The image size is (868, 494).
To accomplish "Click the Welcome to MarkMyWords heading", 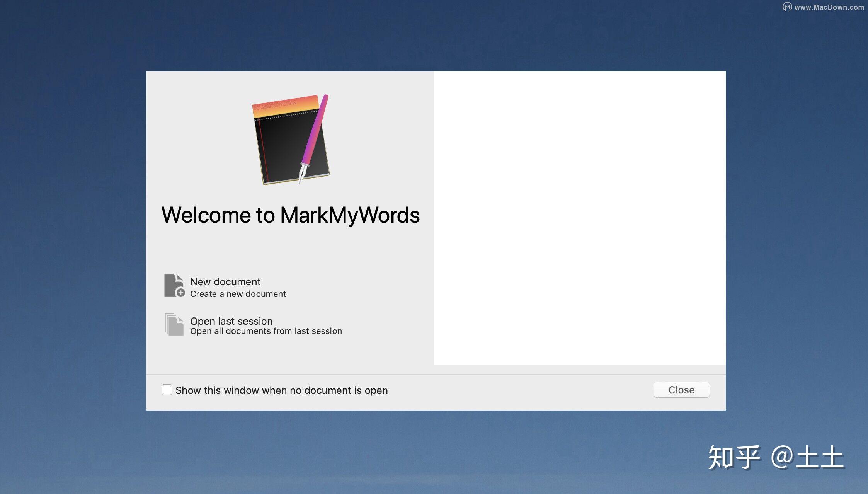I will 291,215.
